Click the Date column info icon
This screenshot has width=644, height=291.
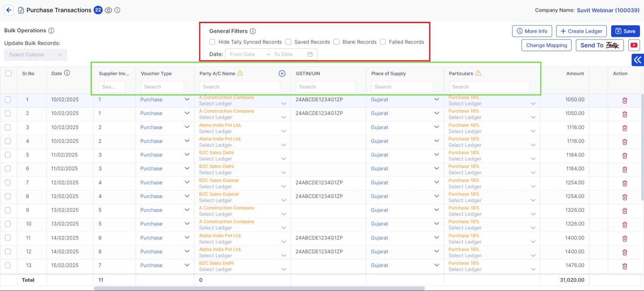pos(67,73)
